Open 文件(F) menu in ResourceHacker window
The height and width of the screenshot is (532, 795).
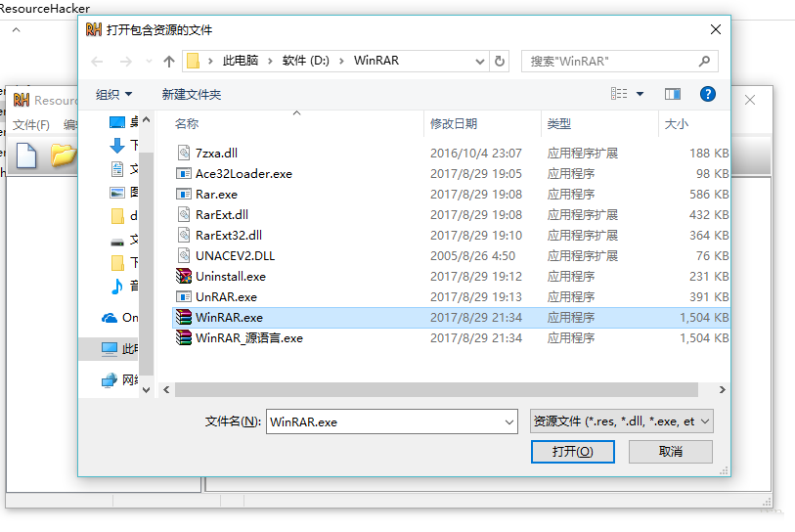31,125
